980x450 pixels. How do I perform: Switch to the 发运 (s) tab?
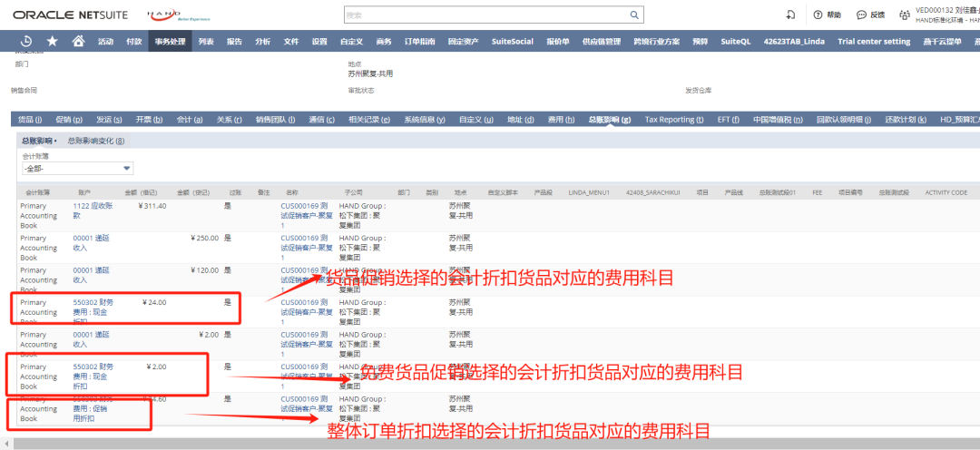[x=109, y=120]
